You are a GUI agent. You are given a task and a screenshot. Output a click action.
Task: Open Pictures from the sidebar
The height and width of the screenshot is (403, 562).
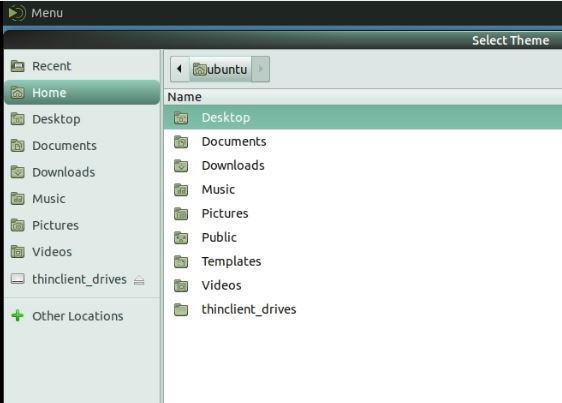82,225
